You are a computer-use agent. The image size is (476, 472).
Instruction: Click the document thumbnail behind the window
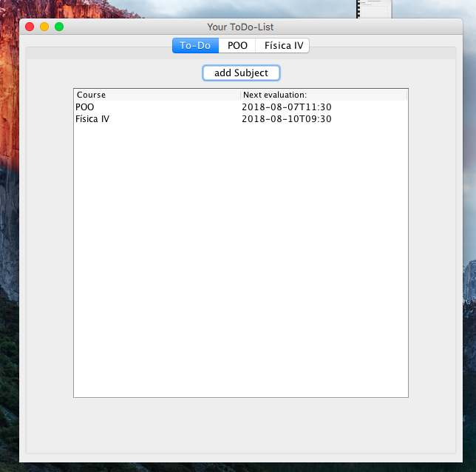(x=373, y=9)
